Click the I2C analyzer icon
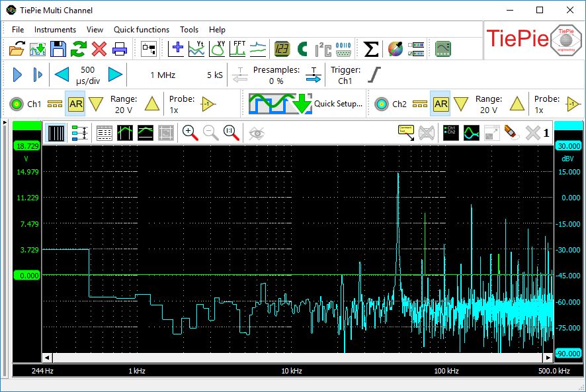The width and height of the screenshot is (586, 392). 323,48
